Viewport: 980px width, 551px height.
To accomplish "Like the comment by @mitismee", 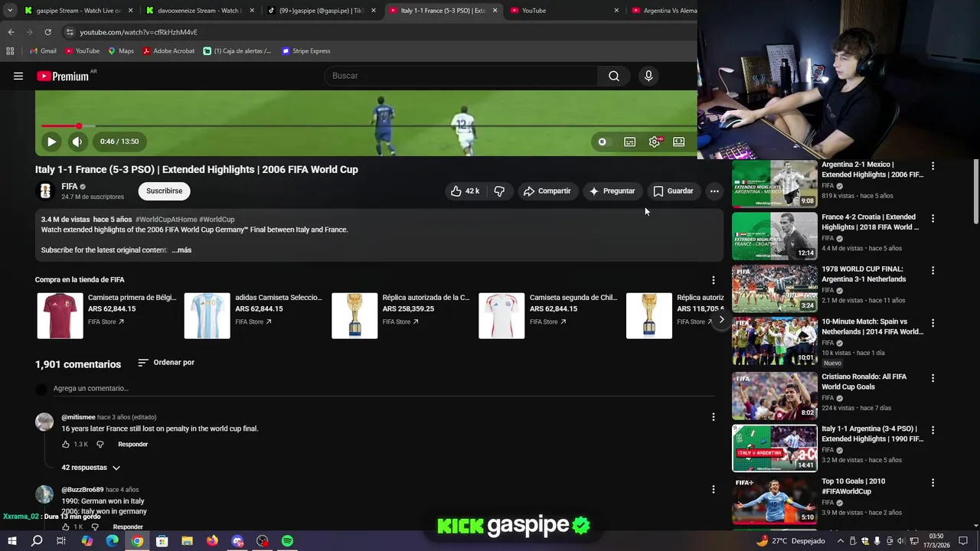I will [x=67, y=445].
